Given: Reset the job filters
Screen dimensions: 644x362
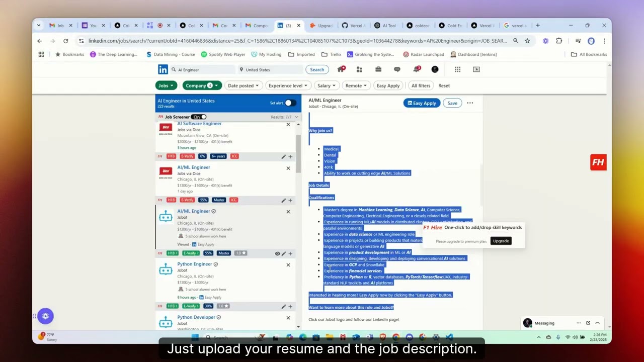Looking at the screenshot, I should coord(444,85).
